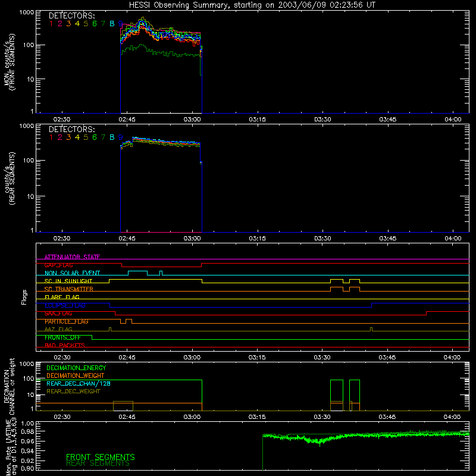
Task: Click 02:45 tick label under front segments plot
Action: [x=127, y=120]
